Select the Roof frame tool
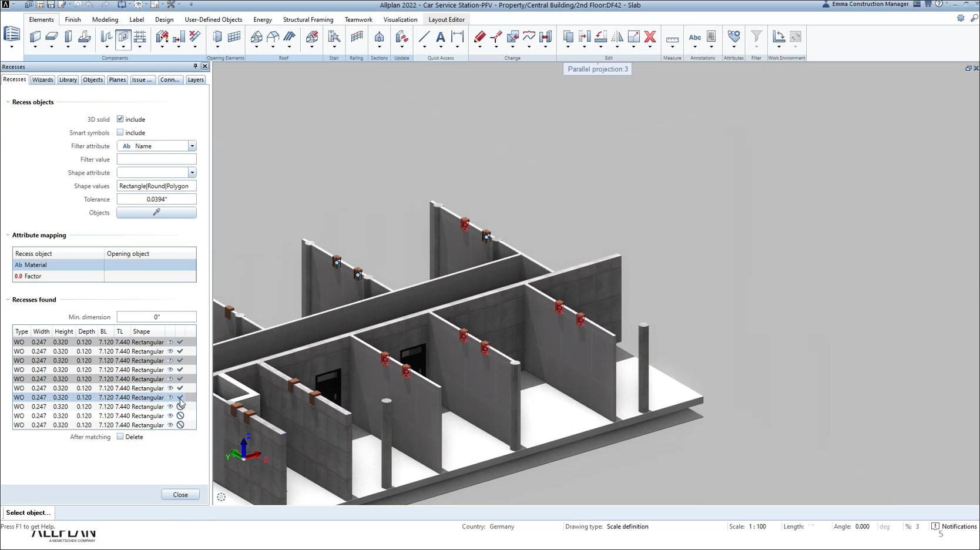The image size is (980, 550). pos(257,36)
